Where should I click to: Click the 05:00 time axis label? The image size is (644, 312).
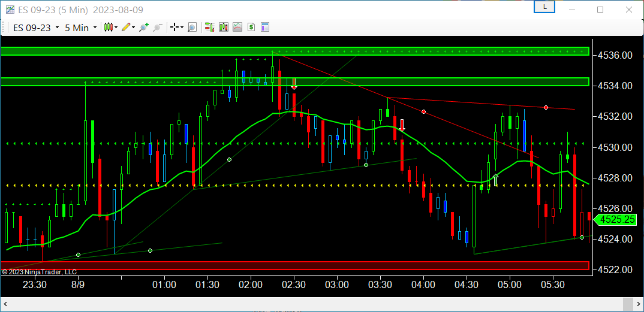click(x=510, y=284)
